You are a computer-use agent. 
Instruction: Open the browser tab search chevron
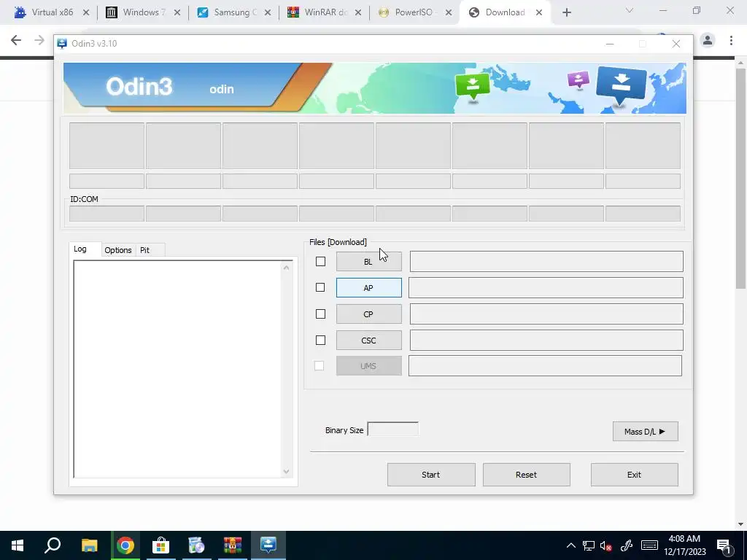[630, 10]
